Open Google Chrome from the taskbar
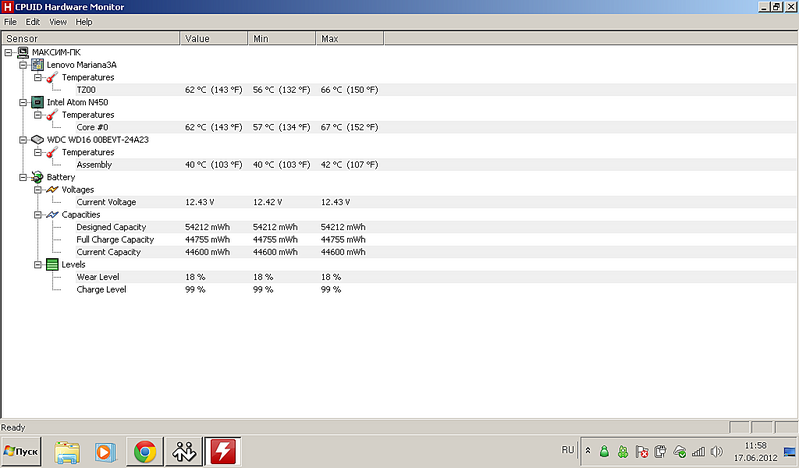This screenshot has width=799, height=468. tap(145, 452)
